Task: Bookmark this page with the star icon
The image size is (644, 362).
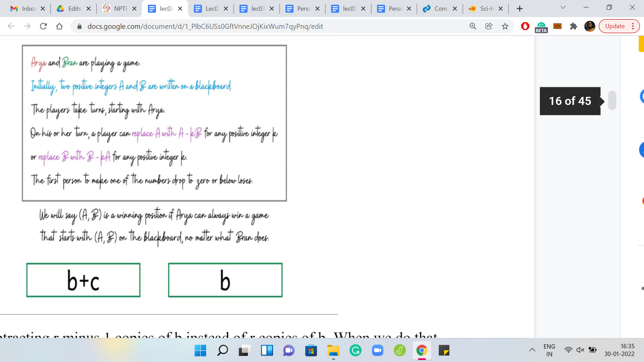Action: [505, 26]
